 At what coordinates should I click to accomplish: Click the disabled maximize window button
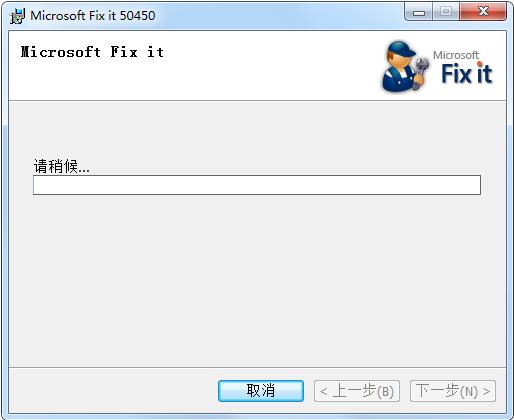pyautogui.click(x=446, y=12)
